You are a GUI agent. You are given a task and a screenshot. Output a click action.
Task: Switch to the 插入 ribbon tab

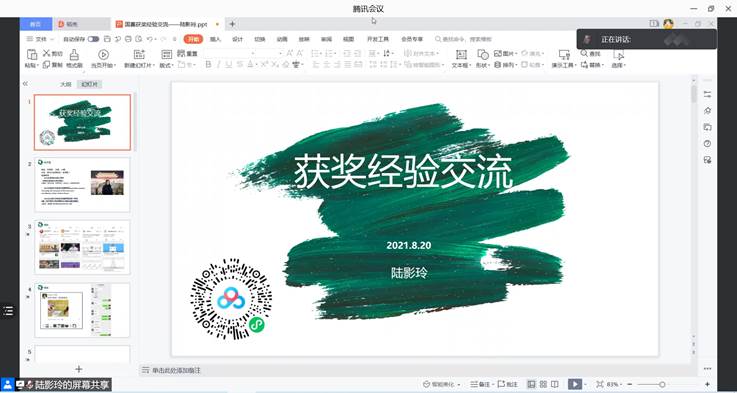click(215, 39)
